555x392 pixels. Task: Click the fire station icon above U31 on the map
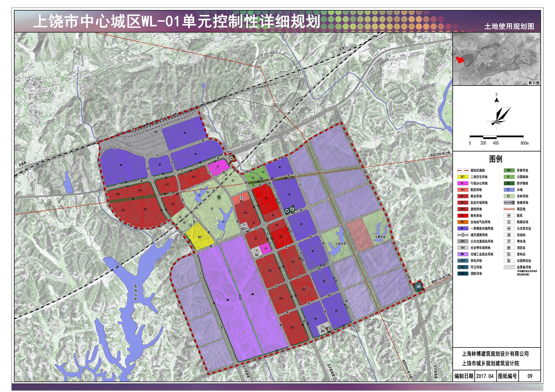[x=287, y=211]
